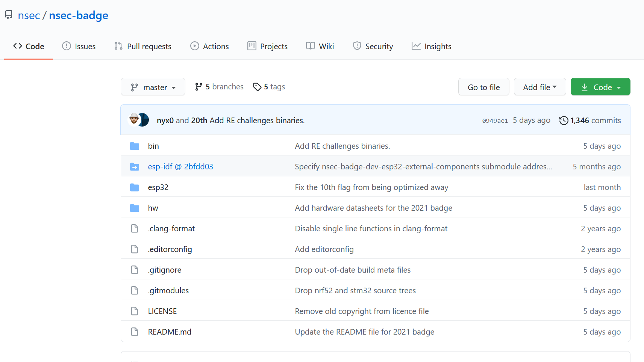Open the Pull requests tab

pos(143,46)
